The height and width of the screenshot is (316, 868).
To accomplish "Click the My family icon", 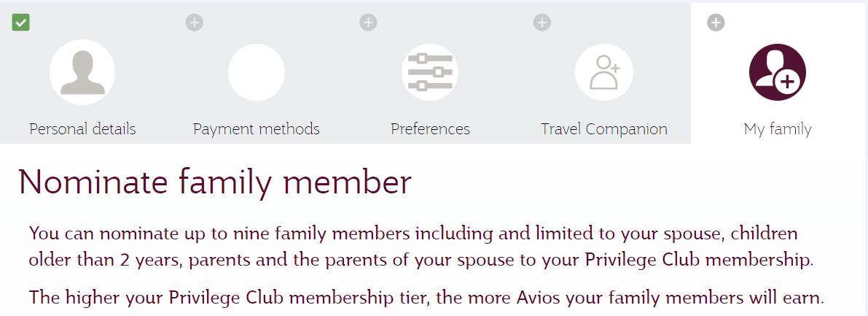I will point(777,72).
